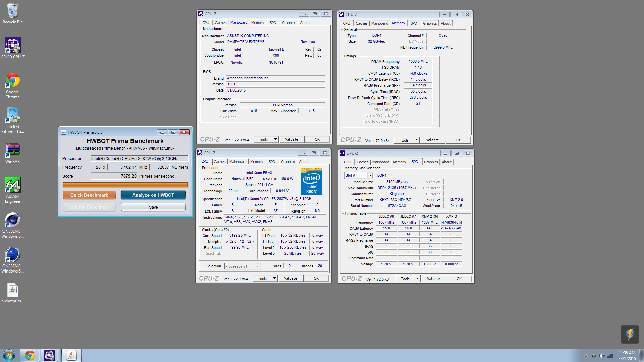Click OK in the CPU tab CPU-Z window
This screenshot has height=362, width=644.
316,278
